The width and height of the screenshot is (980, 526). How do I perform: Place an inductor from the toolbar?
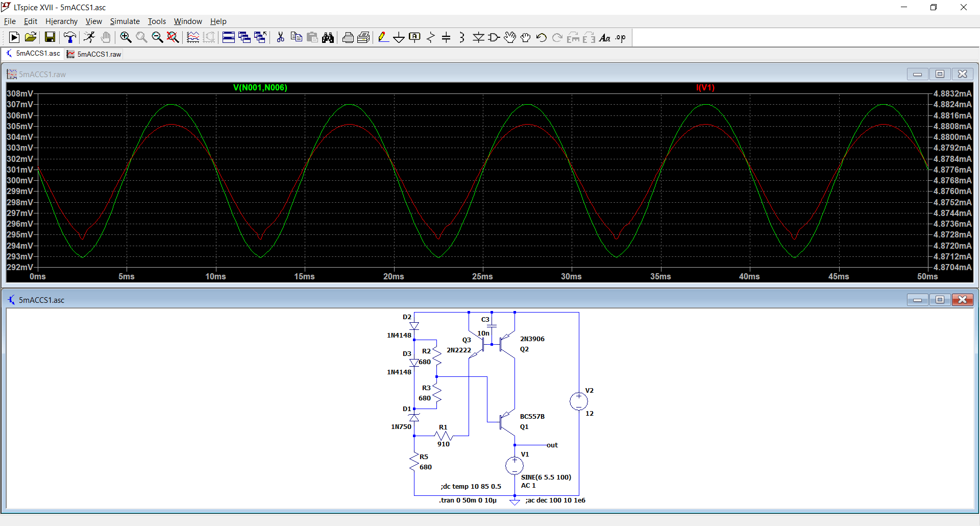(462, 37)
